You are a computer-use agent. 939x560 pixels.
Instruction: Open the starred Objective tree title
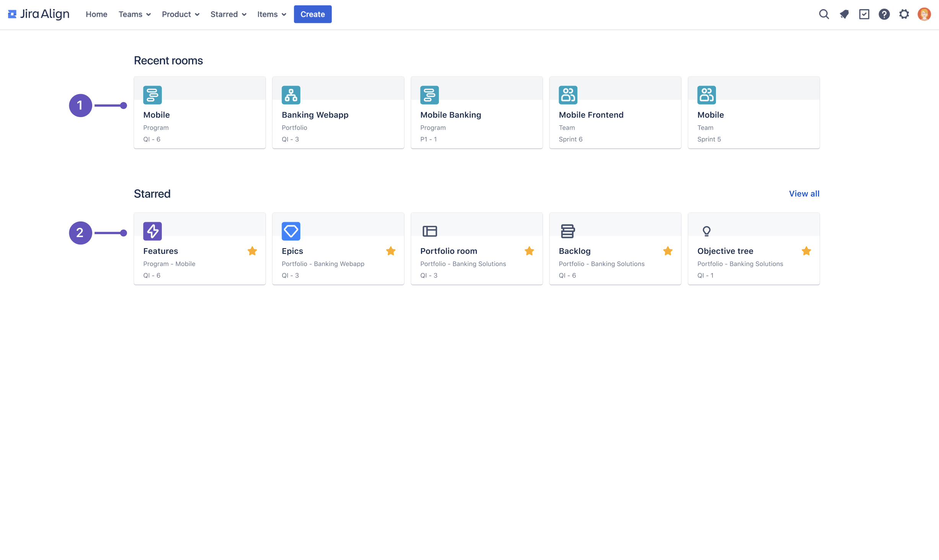725,251
